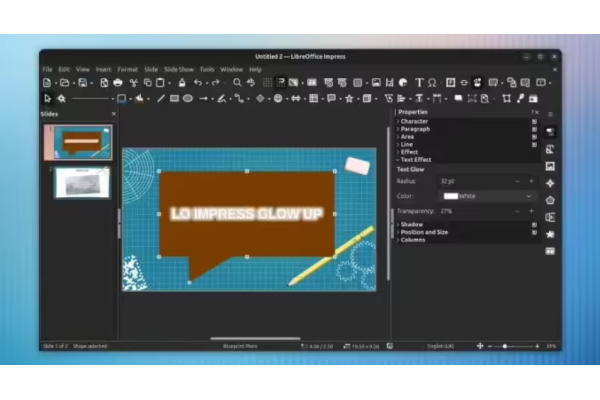Image resolution: width=600 pixels, height=400 pixels.
Task: Expand the Position and Size section
Action: [423, 232]
